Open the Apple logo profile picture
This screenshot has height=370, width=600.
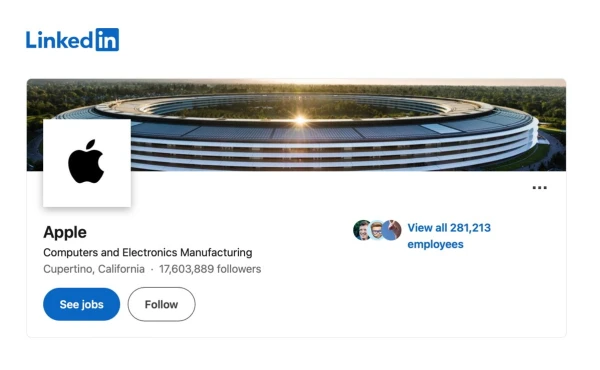[x=87, y=163]
